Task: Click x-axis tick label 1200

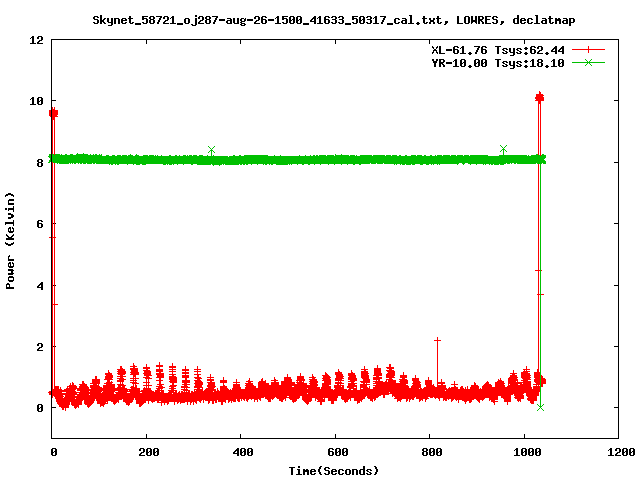Action: point(621,452)
